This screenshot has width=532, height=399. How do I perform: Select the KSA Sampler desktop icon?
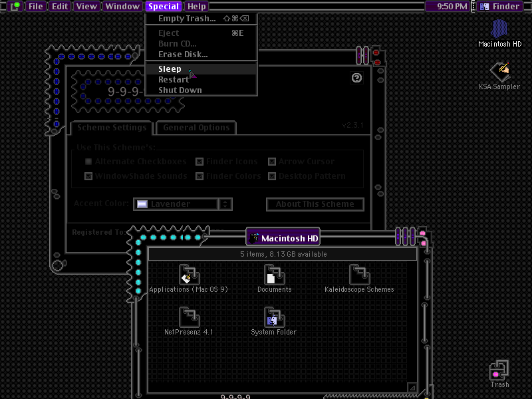tap(499, 72)
